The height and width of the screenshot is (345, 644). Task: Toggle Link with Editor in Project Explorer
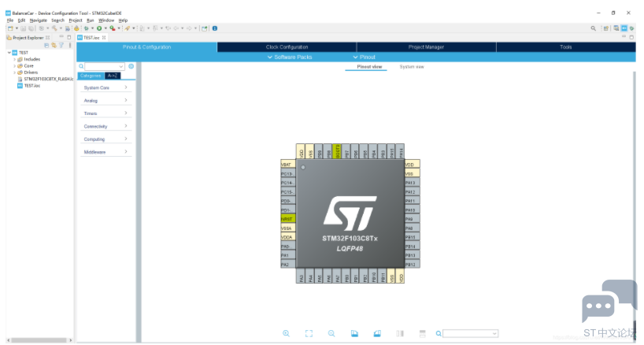pyautogui.click(x=54, y=45)
